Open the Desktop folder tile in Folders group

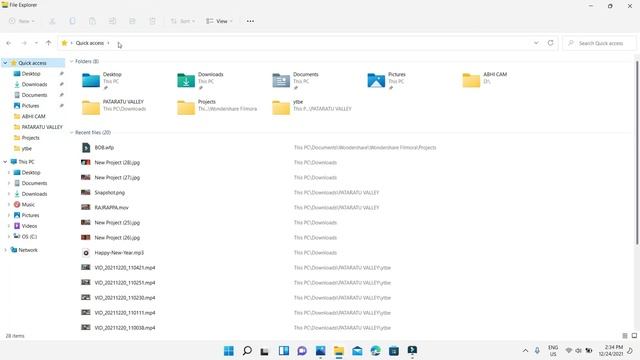pyautogui.click(x=102, y=80)
